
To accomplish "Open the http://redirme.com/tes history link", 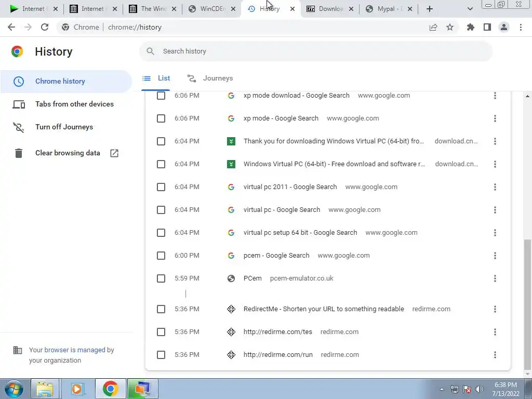I will point(277,332).
